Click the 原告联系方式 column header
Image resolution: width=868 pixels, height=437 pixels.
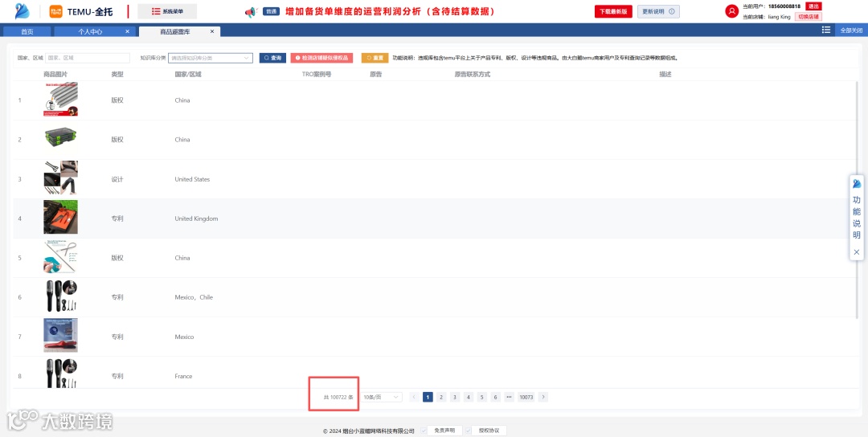473,74
